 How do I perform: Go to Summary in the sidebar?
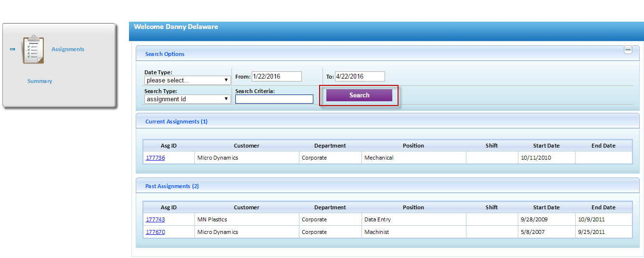click(x=39, y=81)
